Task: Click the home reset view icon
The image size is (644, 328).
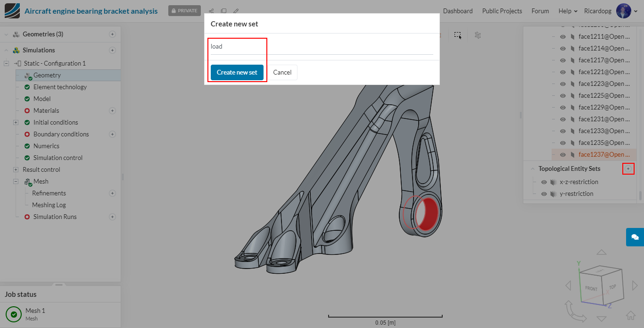Action: coord(631,315)
